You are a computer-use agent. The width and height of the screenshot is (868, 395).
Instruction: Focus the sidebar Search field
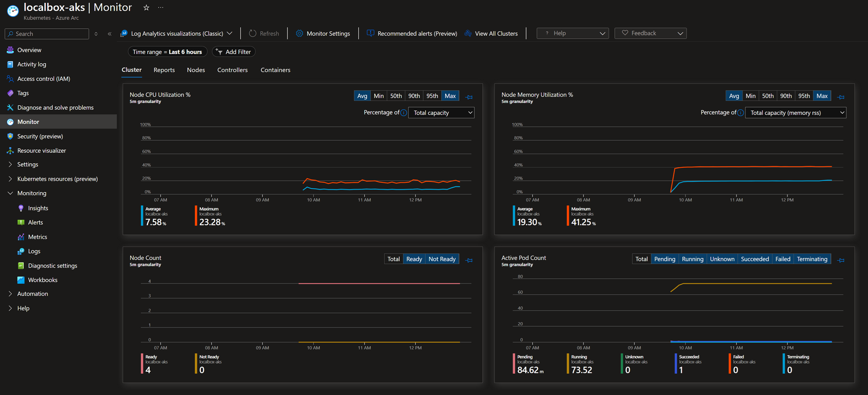(x=47, y=34)
